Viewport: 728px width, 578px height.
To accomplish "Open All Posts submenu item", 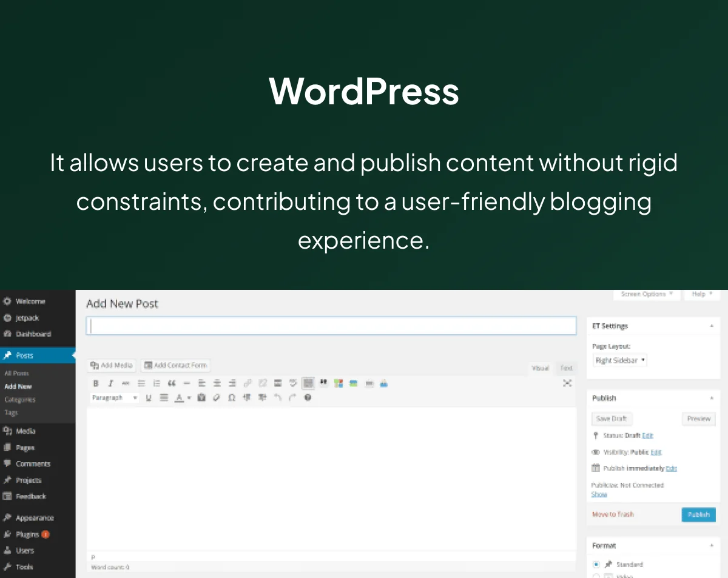I will pyautogui.click(x=16, y=373).
